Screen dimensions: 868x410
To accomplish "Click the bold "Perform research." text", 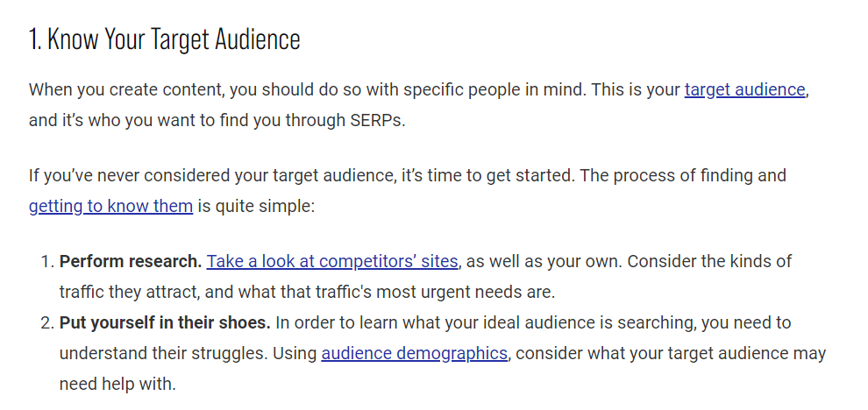I will point(131,261).
